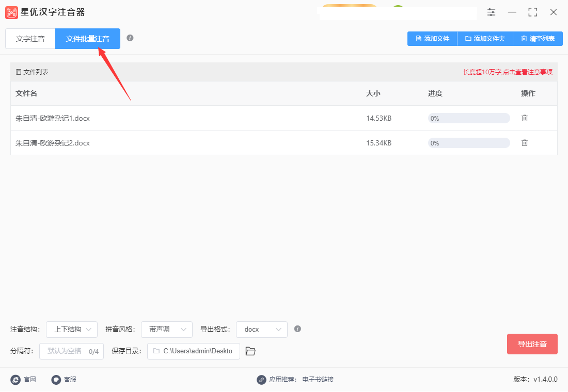Viewport: 568px width, 392px height.
Task: Close the 星优汉字注音器 window
Action: pos(554,12)
